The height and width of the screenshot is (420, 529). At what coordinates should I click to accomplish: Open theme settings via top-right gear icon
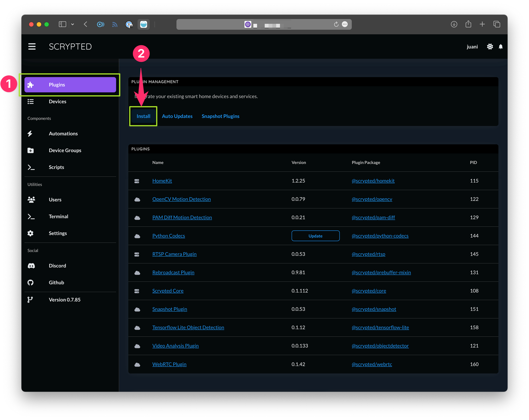[490, 47]
